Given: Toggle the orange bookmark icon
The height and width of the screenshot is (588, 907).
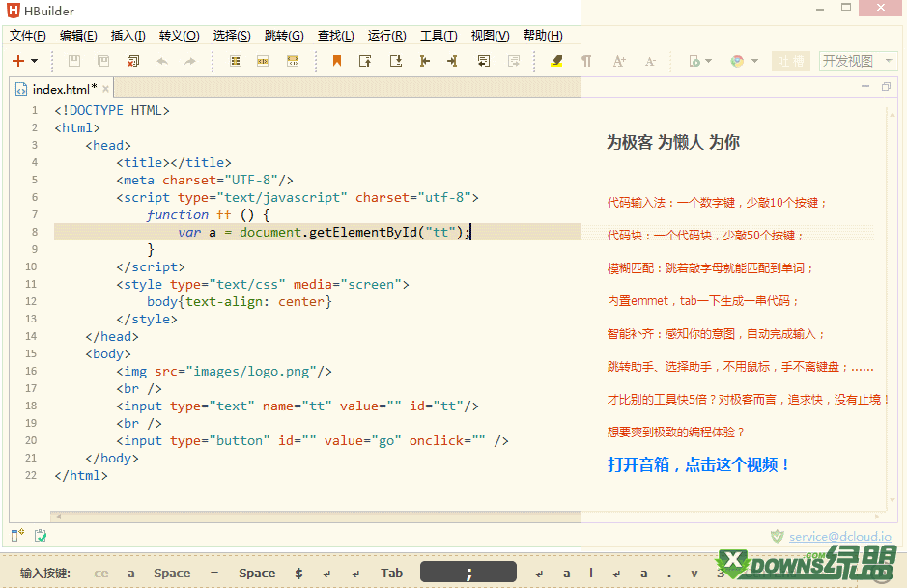Looking at the screenshot, I should coord(337,61).
